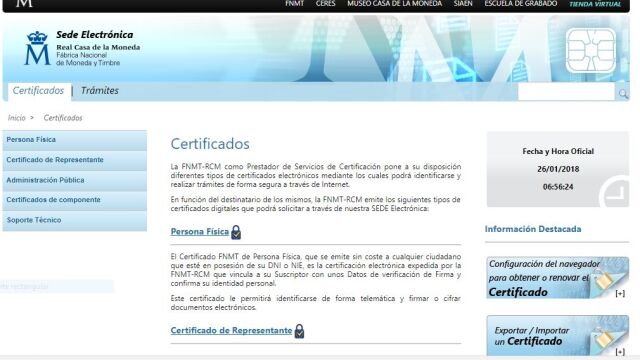Open FNMT in the top bar

pos(294,4)
